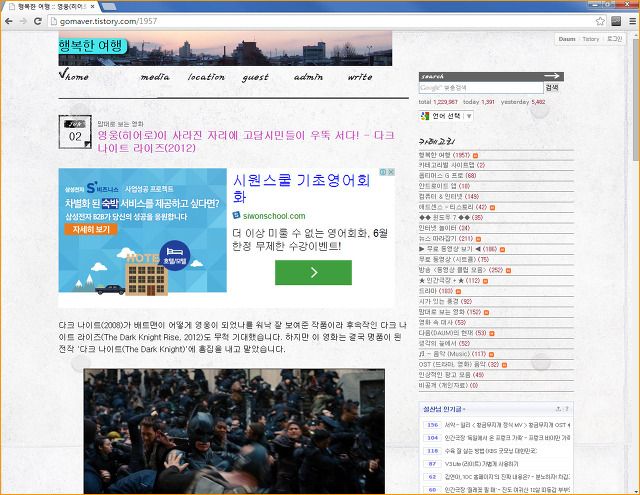Click the 로그인 login link
The image size is (640, 495).
[x=614, y=39]
